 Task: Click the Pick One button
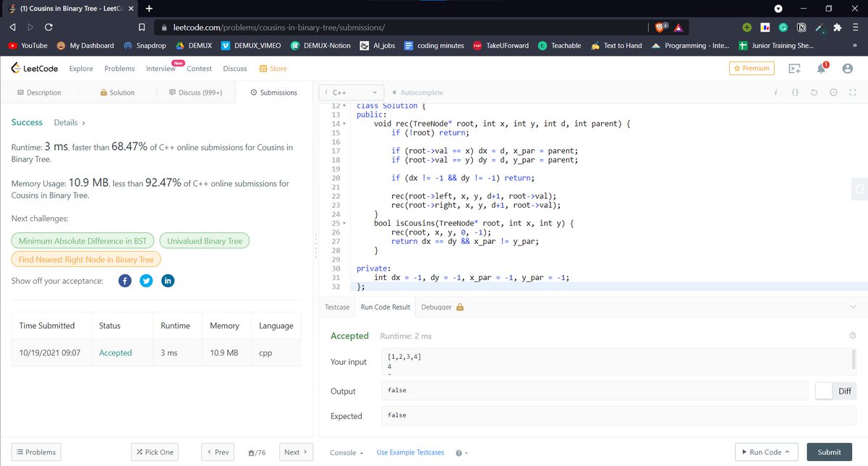tap(155, 452)
